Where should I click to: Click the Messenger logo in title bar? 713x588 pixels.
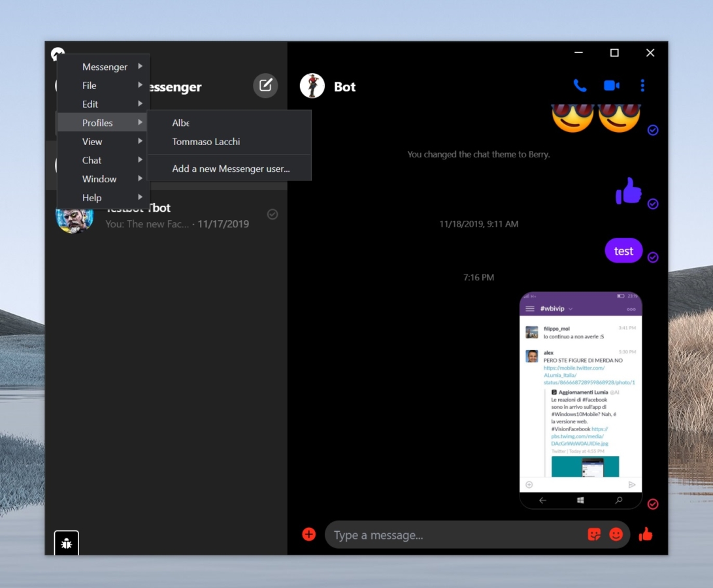tap(58, 54)
